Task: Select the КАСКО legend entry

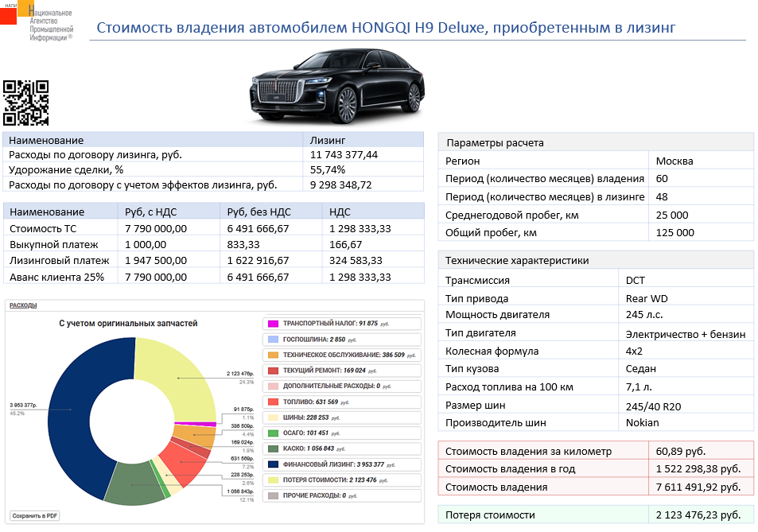Action: 340,449
